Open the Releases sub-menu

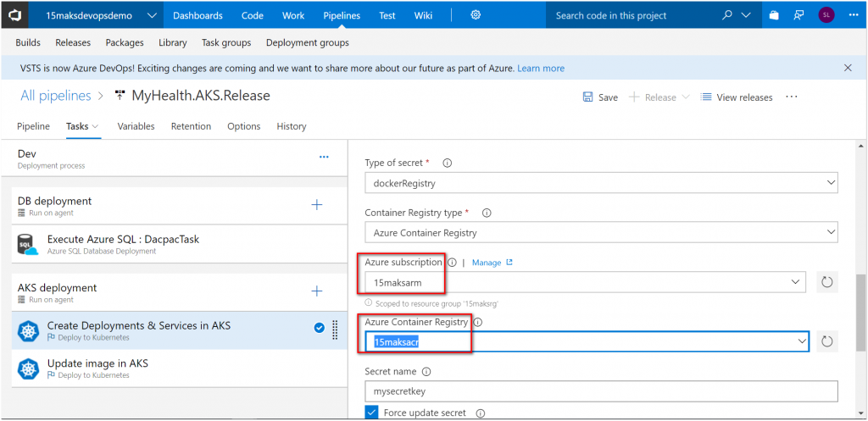73,42
